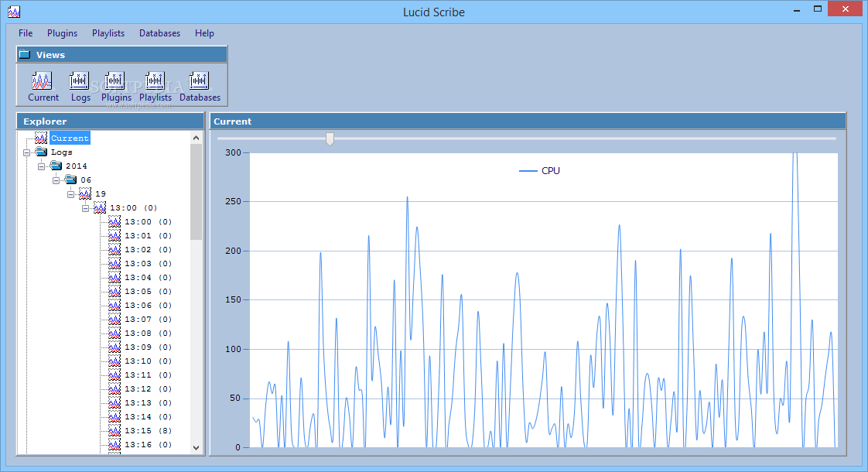Viewport: 868px width, 472px height.
Task: Click the chart icon beside Current tree node
Action: pos(41,138)
